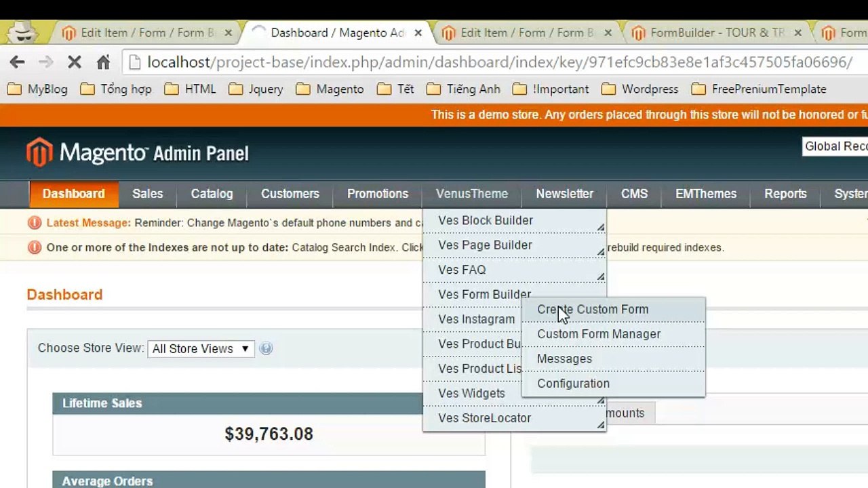The width and height of the screenshot is (868, 488).
Task: Open Tổng hợp bookmark folder
Action: pos(116,89)
